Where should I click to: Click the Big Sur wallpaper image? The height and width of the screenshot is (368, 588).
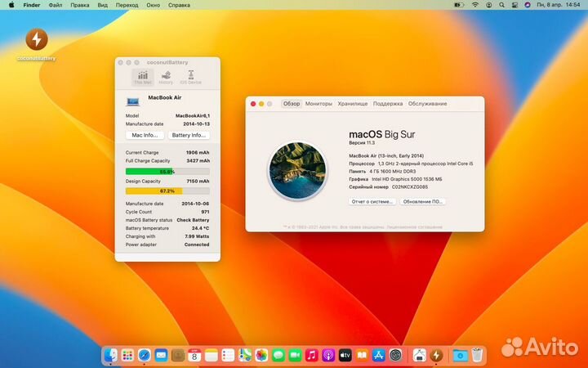(x=297, y=170)
